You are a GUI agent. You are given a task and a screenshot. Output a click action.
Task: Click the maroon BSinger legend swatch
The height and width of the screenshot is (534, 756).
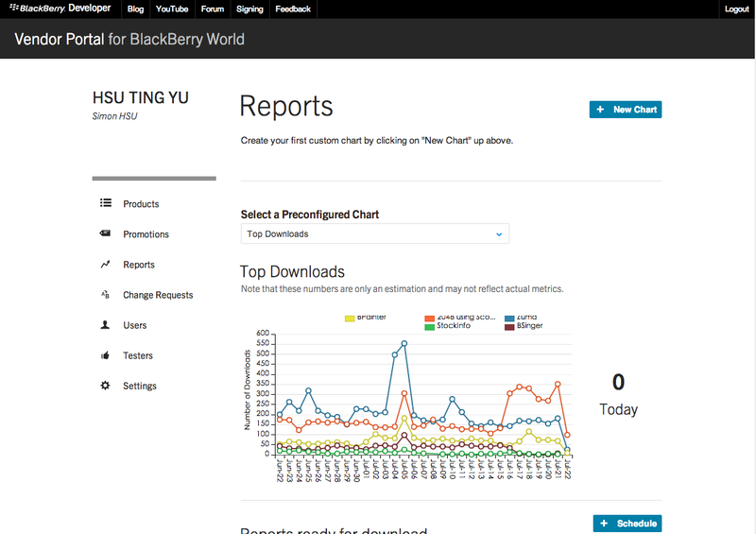point(509,327)
